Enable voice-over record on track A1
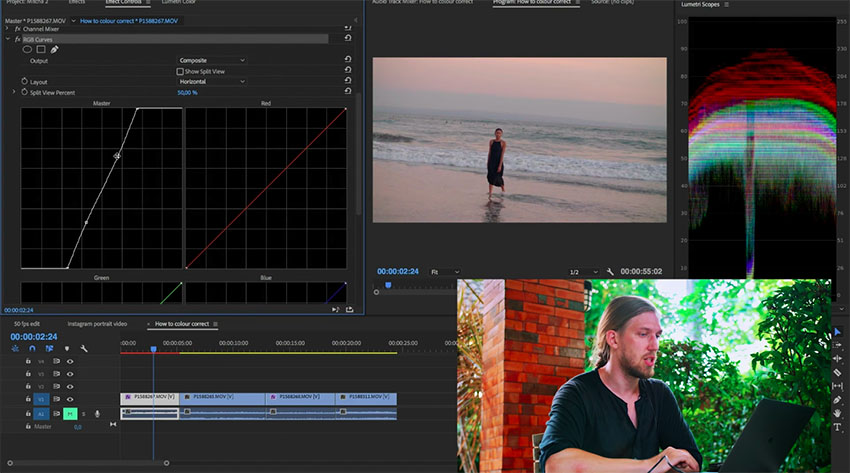The width and height of the screenshot is (850, 473). [x=98, y=414]
